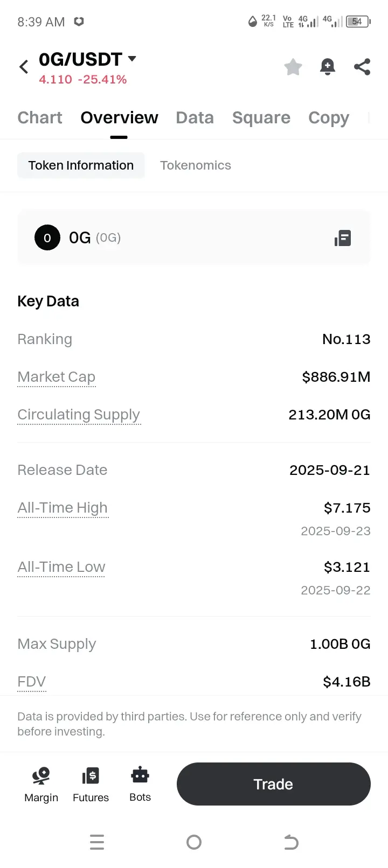Select the Token Information sub-tab
Screen dimensions: 388x868
coord(81,165)
